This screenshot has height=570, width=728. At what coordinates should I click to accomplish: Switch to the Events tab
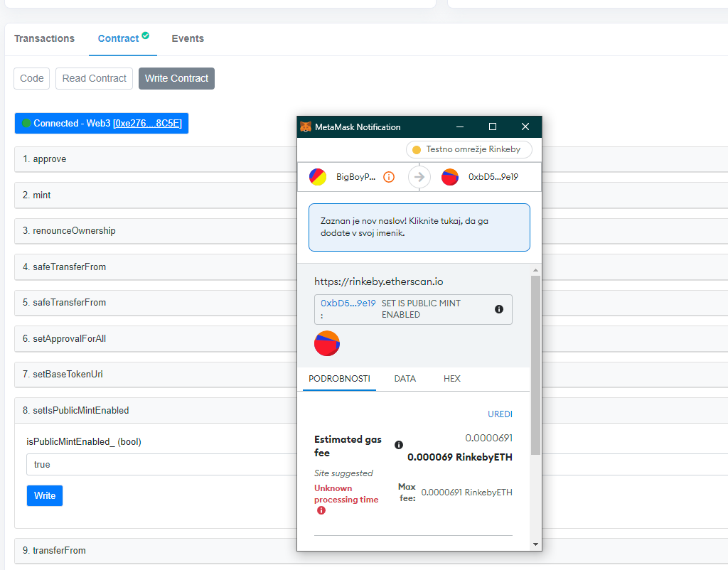coord(187,38)
